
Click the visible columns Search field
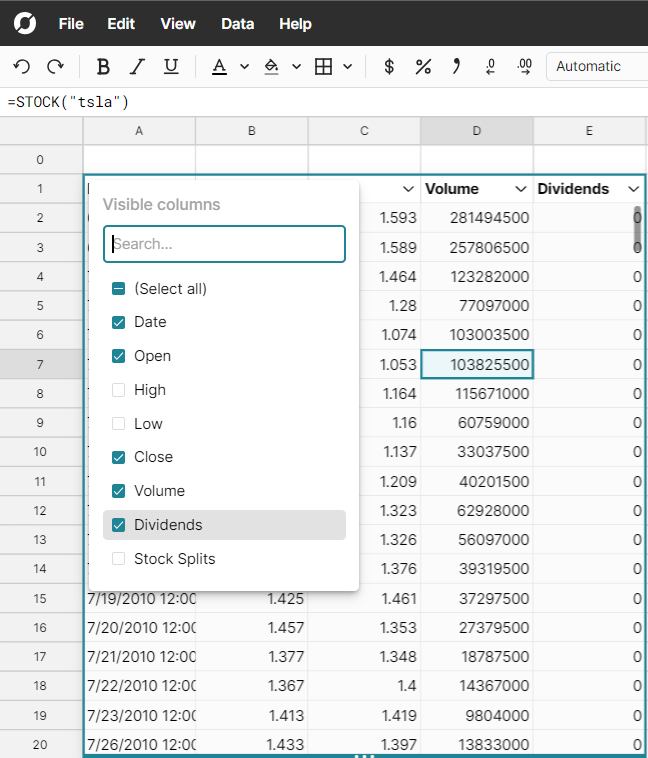pos(225,244)
